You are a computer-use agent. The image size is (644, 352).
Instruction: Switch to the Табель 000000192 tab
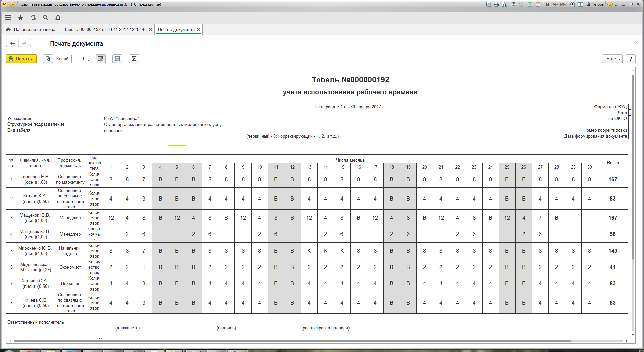(105, 30)
